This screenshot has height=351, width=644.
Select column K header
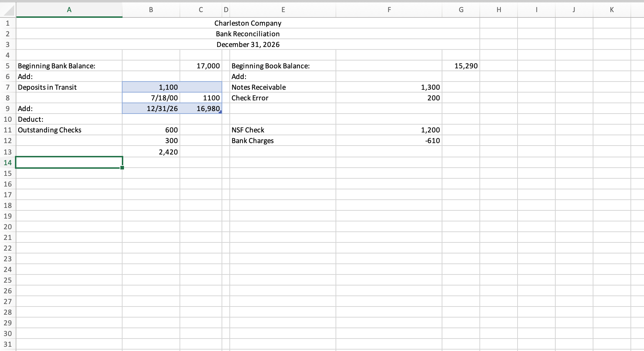coord(612,10)
